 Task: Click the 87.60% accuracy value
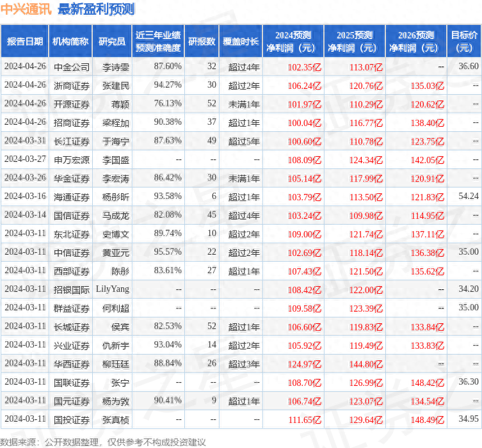coord(168,67)
